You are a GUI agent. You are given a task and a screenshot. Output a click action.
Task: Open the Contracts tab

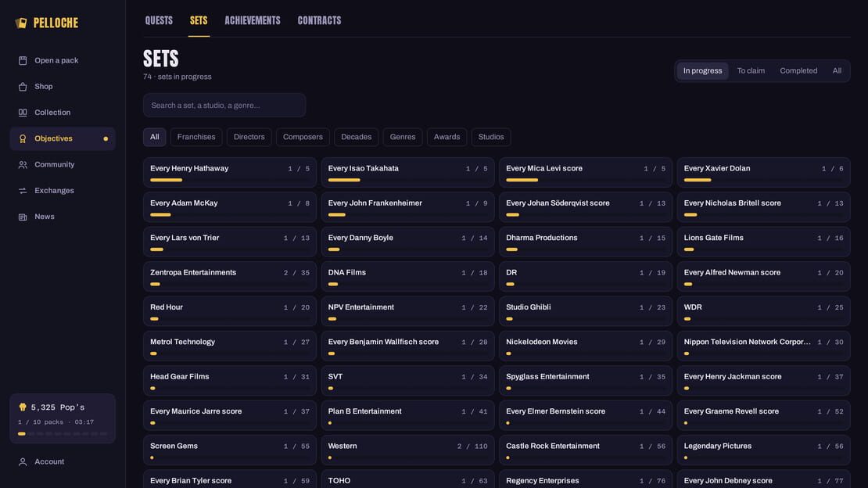point(319,20)
